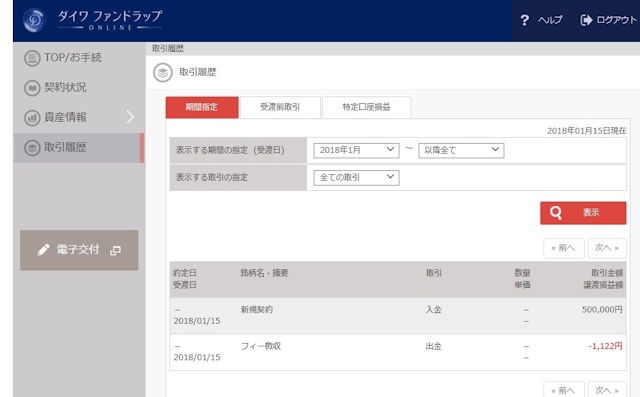Click the -1,122円 amount
This screenshot has width=640, height=397.
605,346
